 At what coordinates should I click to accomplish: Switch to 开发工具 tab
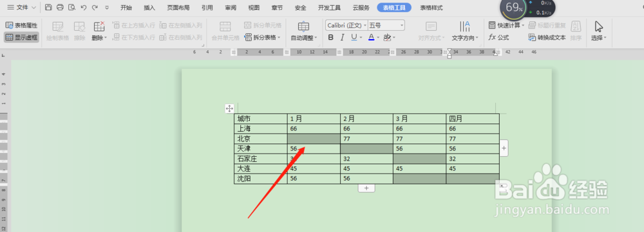(x=329, y=8)
